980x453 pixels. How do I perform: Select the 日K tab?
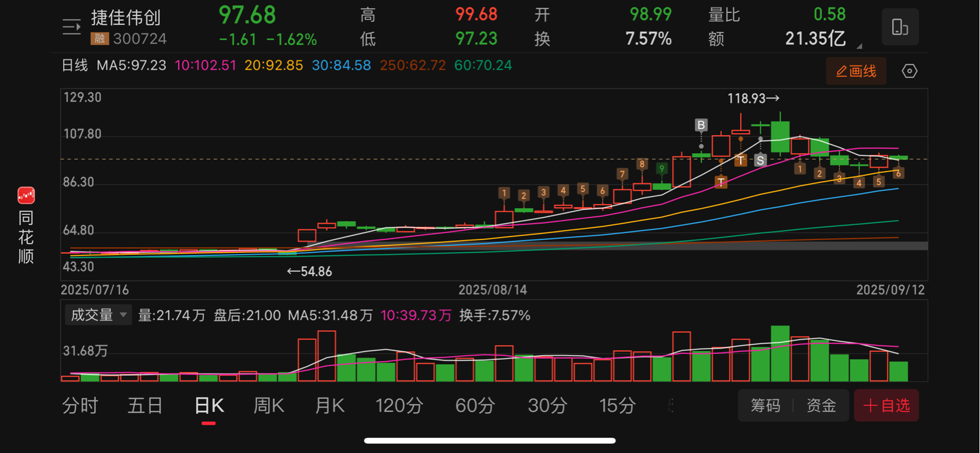pyautogui.click(x=209, y=406)
